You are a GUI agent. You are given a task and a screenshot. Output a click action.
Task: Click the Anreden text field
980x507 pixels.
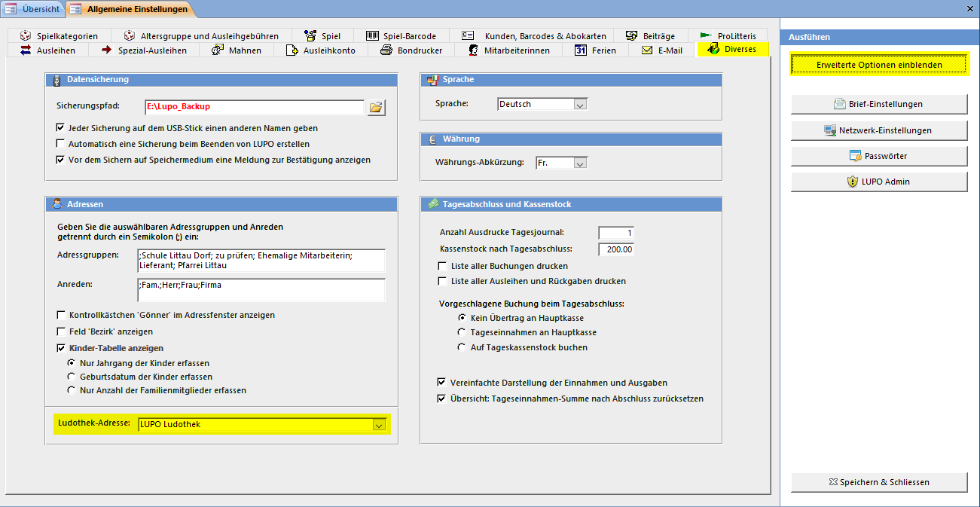pyautogui.click(x=261, y=290)
